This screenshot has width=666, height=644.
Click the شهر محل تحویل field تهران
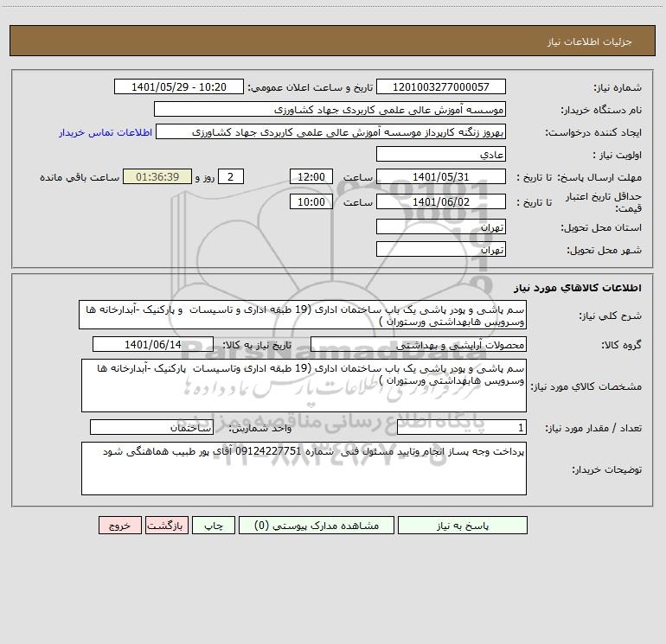tap(441, 249)
